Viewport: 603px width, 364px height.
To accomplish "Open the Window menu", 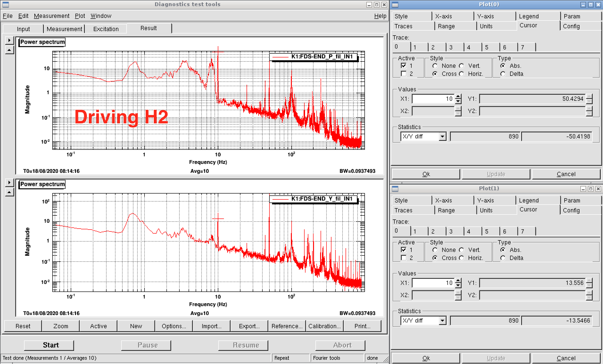I will 101,16.
